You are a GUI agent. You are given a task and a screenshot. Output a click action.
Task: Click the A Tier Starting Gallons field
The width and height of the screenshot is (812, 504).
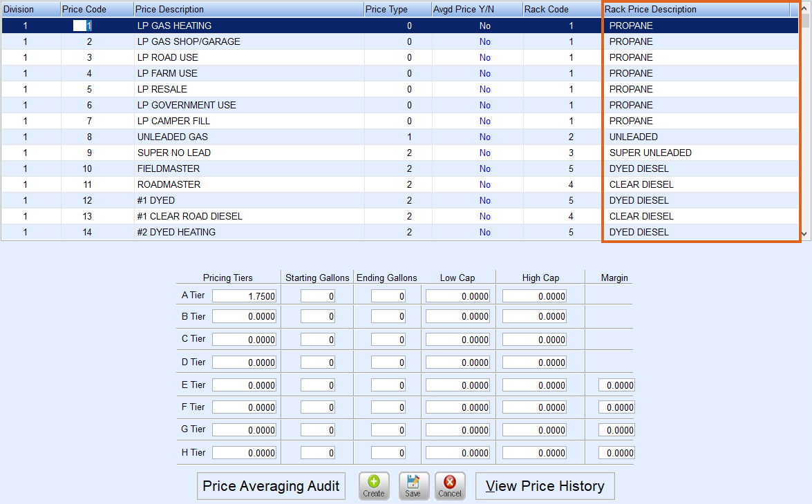318,296
